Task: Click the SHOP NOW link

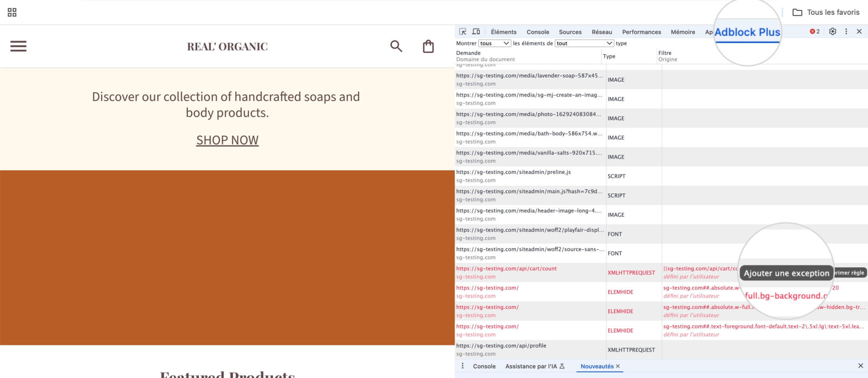Action: click(x=227, y=140)
